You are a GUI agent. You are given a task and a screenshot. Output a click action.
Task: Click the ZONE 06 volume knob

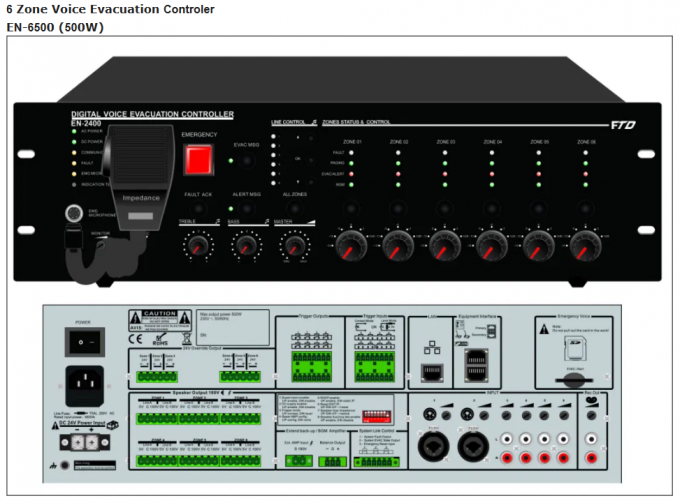[586, 243]
